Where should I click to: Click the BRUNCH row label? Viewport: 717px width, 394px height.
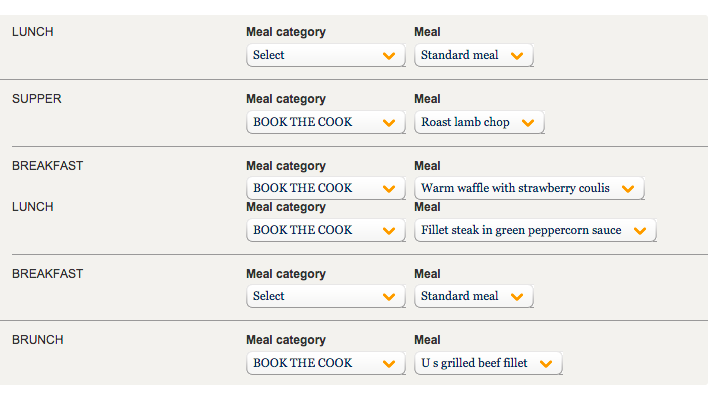(x=37, y=340)
